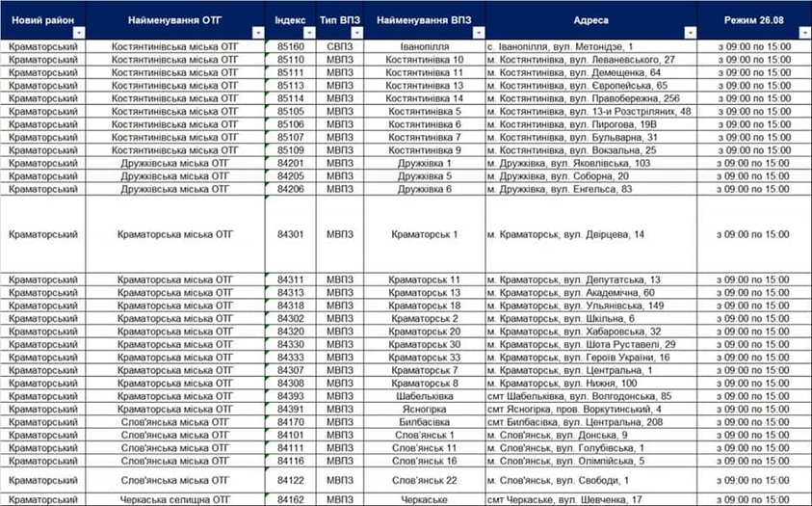The height and width of the screenshot is (506, 812).
Task: Open the filter dropdown for Новий район
Action: coord(80,33)
